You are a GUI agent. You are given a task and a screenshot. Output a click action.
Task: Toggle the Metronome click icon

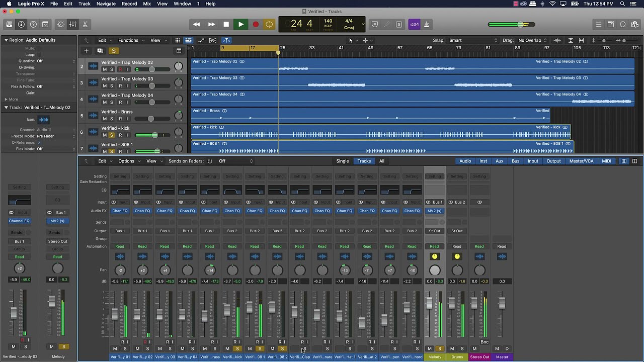click(x=427, y=24)
